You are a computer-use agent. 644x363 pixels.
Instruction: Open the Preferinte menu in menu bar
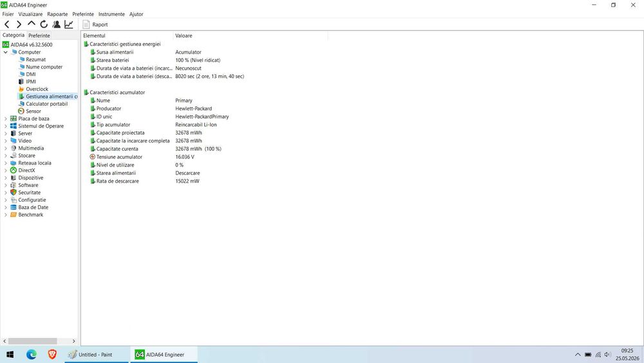pyautogui.click(x=83, y=14)
